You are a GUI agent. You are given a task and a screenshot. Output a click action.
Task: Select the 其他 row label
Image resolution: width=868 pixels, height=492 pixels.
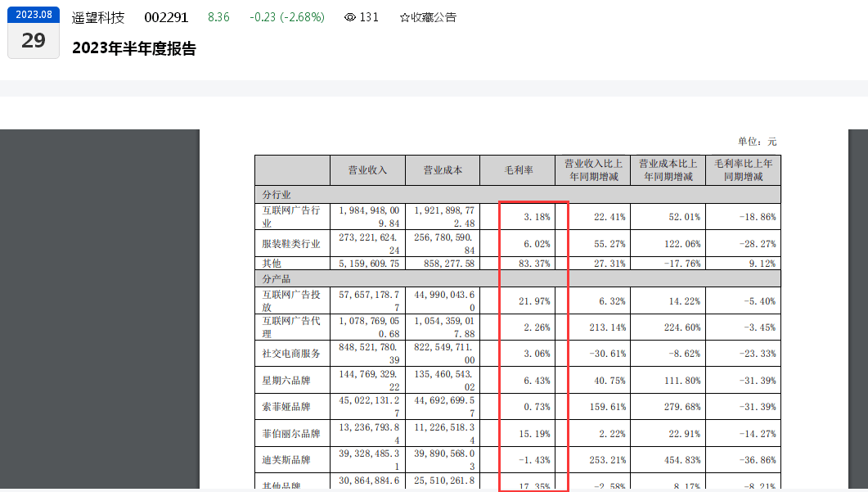272,263
